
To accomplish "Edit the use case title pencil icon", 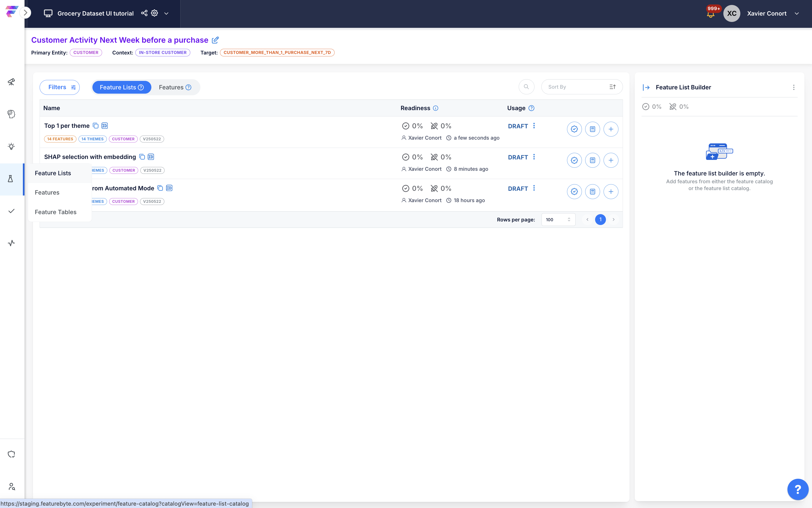I will coord(215,40).
